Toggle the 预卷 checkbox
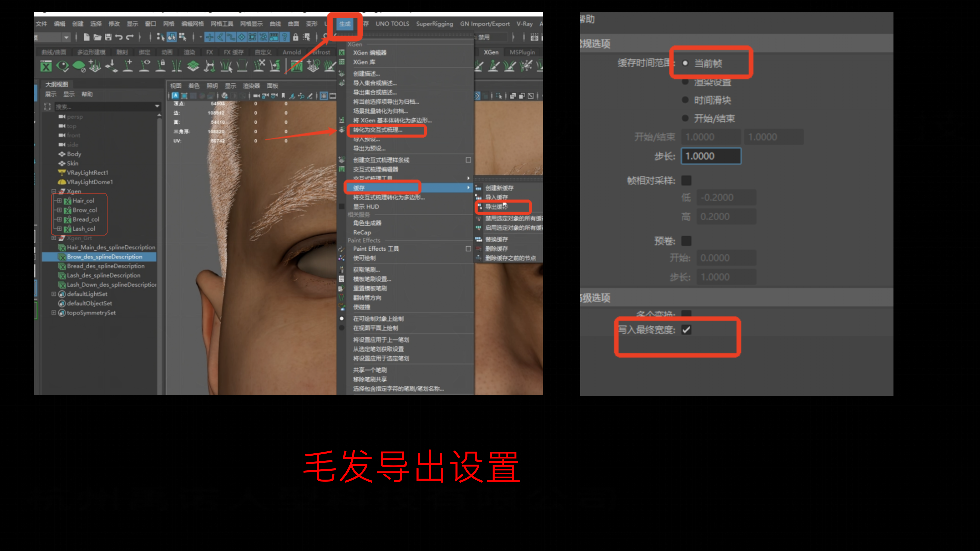This screenshot has width=980, height=551. coord(686,241)
